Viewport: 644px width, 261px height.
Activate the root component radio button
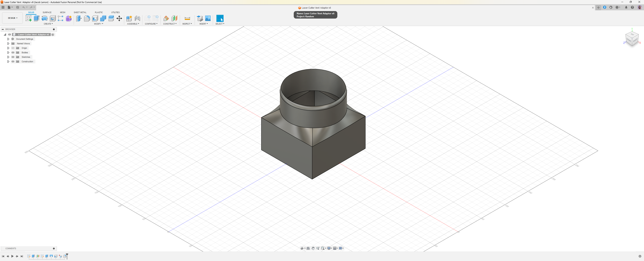pyautogui.click(x=53, y=34)
